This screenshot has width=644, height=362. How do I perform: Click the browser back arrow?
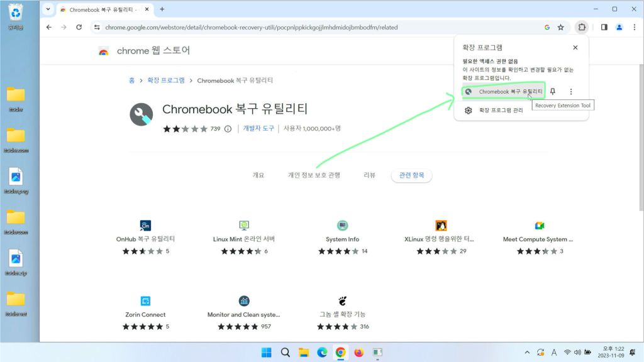(x=49, y=28)
